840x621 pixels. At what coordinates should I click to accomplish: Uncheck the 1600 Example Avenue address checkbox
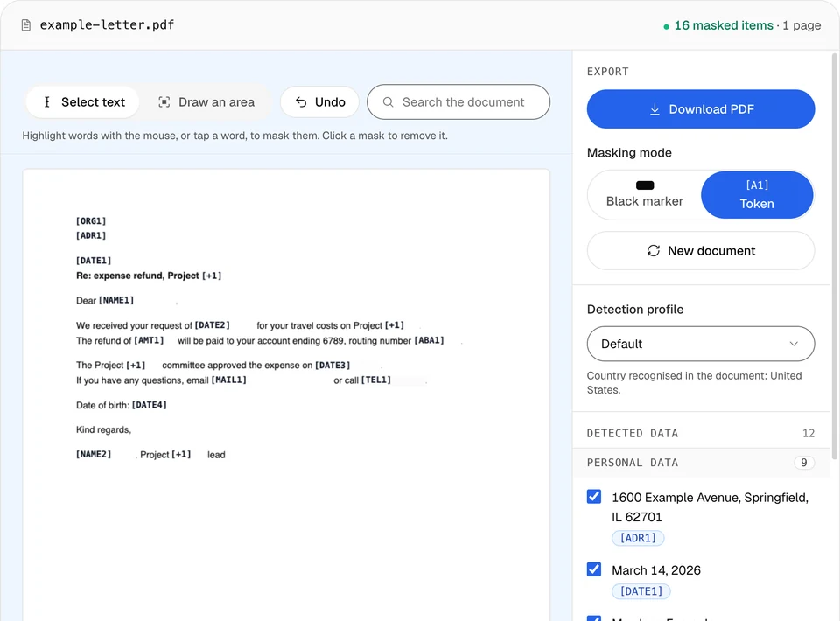[x=594, y=497]
